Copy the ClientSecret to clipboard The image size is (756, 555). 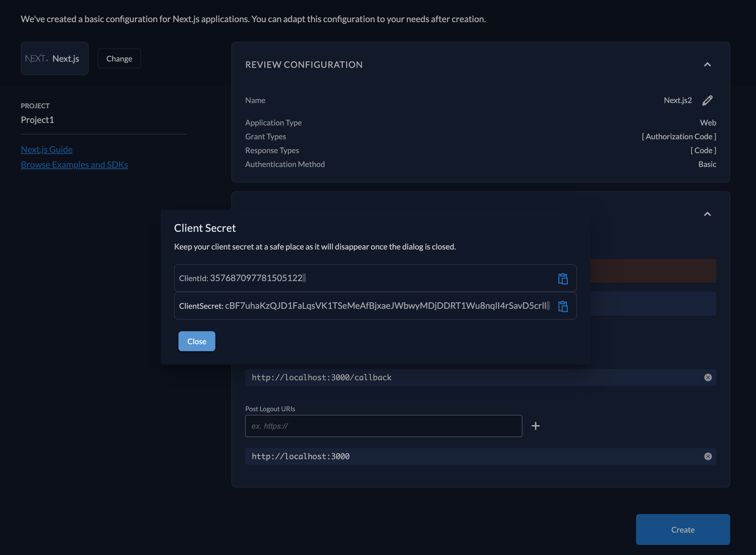point(563,306)
